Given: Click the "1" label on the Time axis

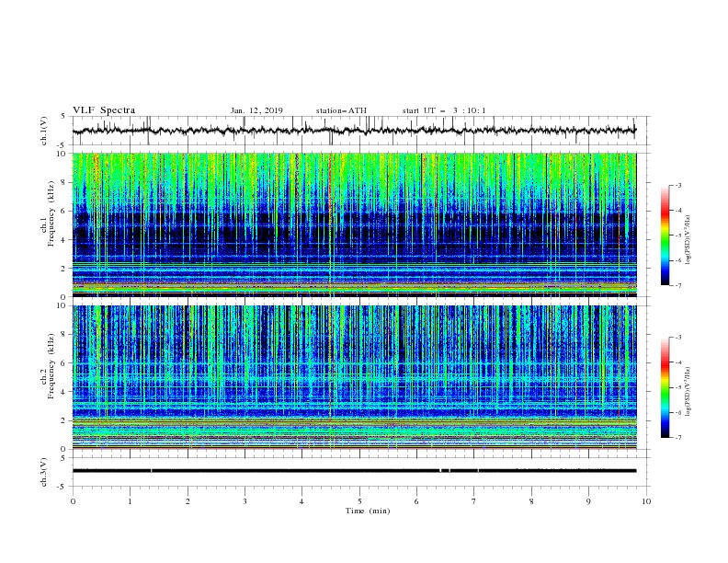Looking at the screenshot, I should 130,501.
